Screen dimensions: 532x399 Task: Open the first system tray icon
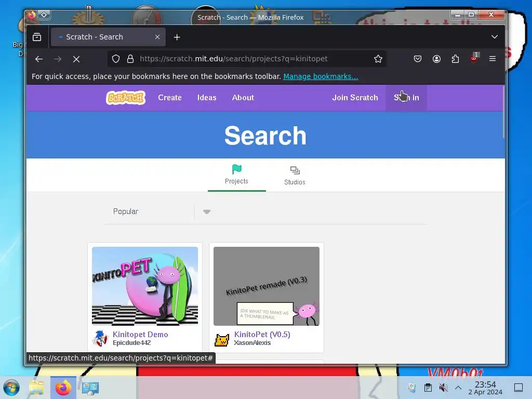412,388
